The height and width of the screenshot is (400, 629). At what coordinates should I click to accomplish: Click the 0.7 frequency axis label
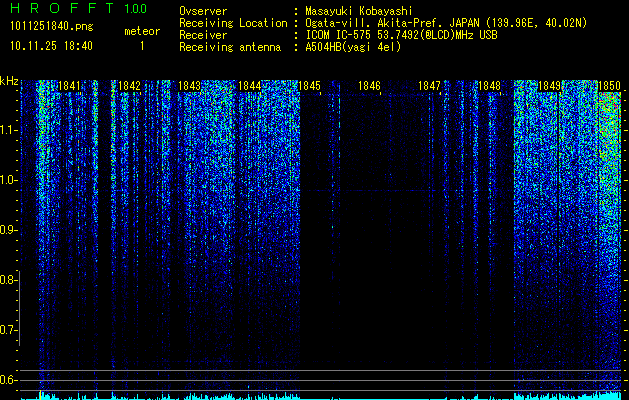pos(8,330)
